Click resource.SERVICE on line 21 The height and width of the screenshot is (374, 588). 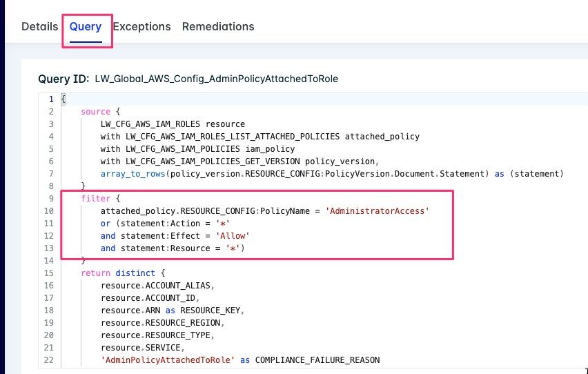pos(141,347)
